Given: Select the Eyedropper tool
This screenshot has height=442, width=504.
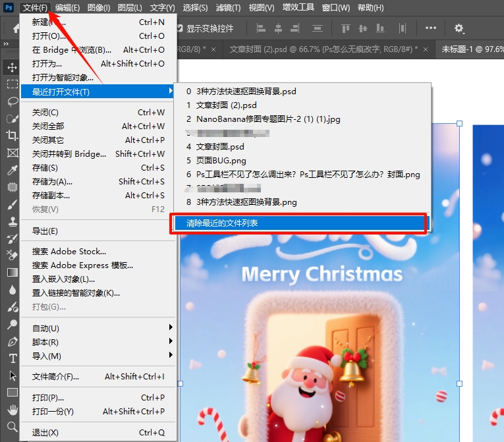Looking at the screenshot, I should tap(12, 170).
